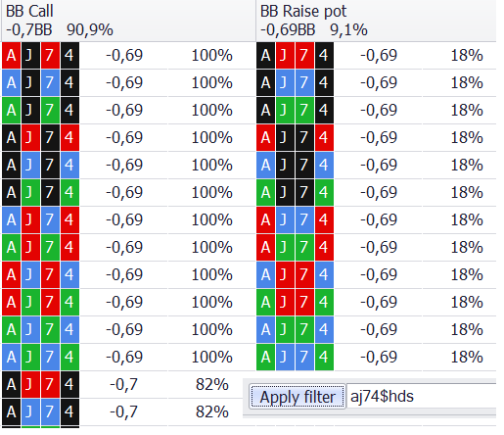Select BB Raise pot hand black A, blue J, blue 7, black 4
Viewport: 504px width, 435px height.
tap(295, 82)
